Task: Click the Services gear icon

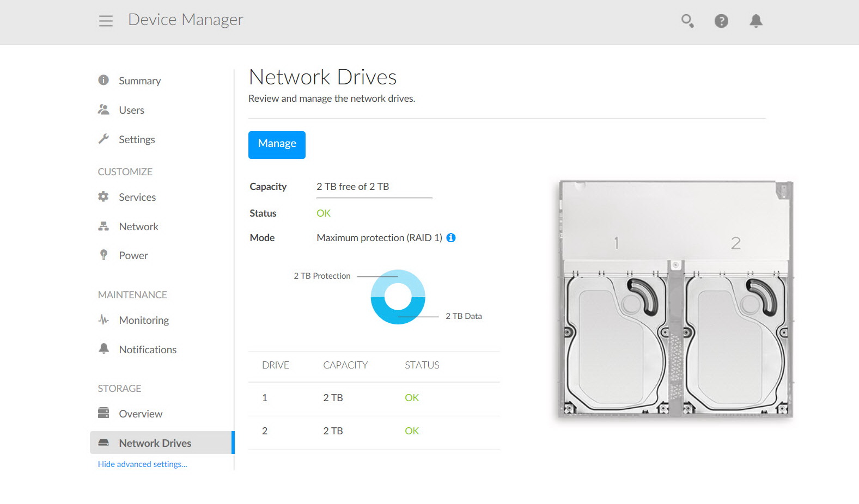Action: 103,196
